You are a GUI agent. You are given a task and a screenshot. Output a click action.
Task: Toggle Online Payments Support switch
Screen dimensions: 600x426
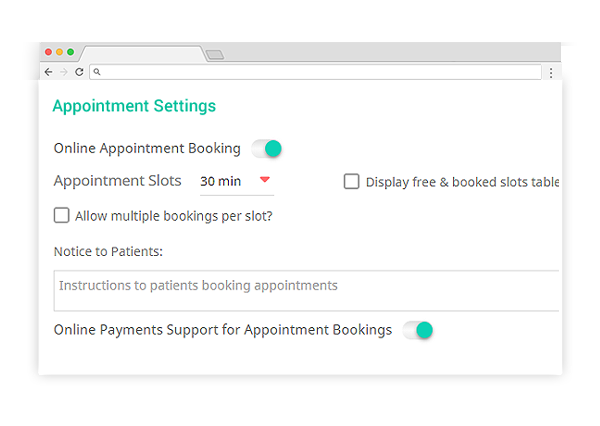[418, 330]
